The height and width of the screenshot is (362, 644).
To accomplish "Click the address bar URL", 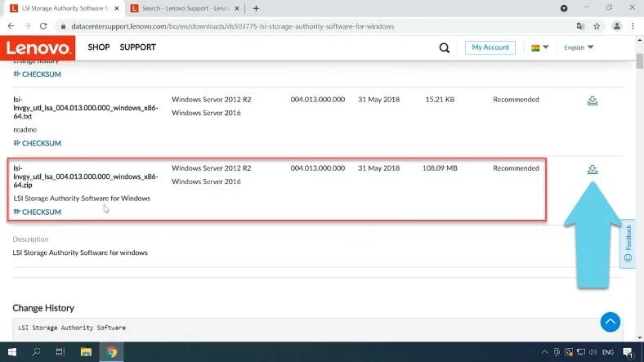I will (x=232, y=26).
